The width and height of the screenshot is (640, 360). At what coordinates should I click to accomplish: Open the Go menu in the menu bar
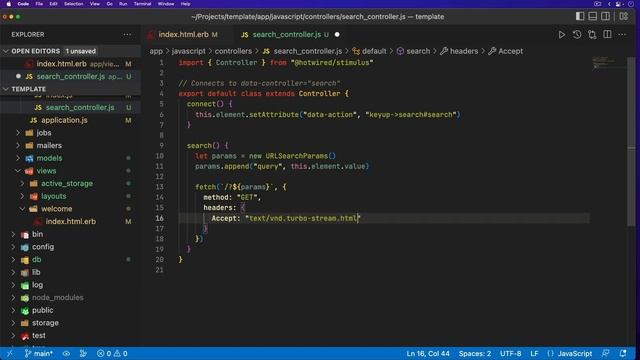(x=109, y=4)
